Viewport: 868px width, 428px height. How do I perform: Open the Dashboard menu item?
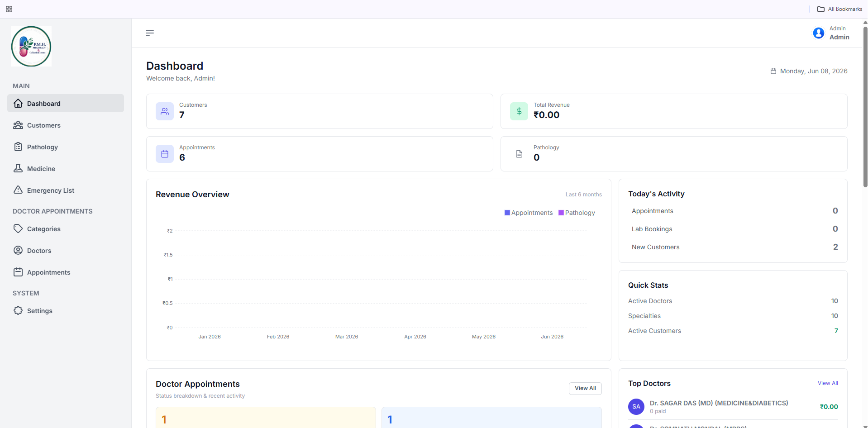pos(66,103)
